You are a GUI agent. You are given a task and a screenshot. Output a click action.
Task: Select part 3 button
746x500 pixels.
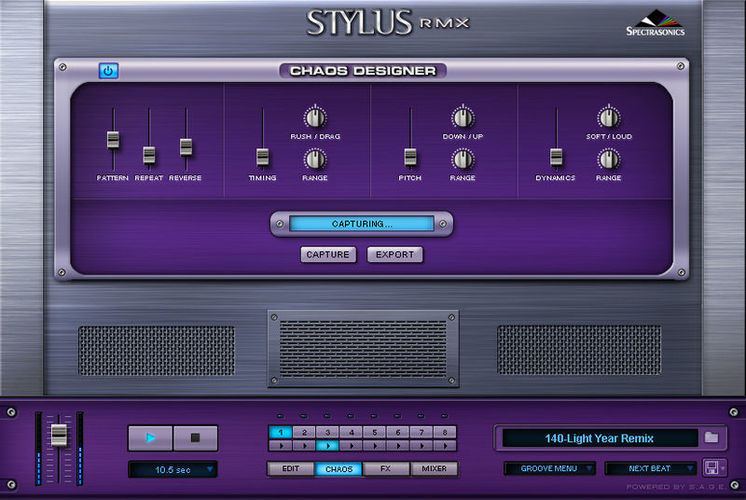coord(328,432)
